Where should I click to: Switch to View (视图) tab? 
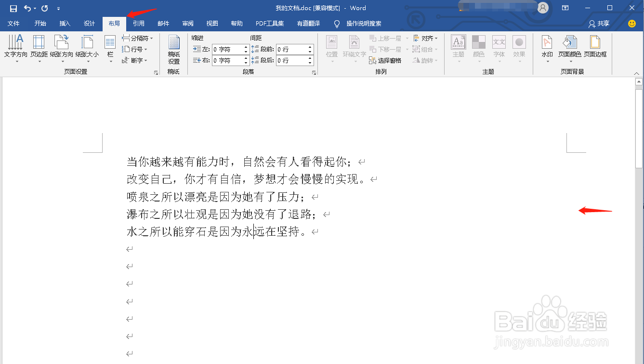tap(212, 24)
